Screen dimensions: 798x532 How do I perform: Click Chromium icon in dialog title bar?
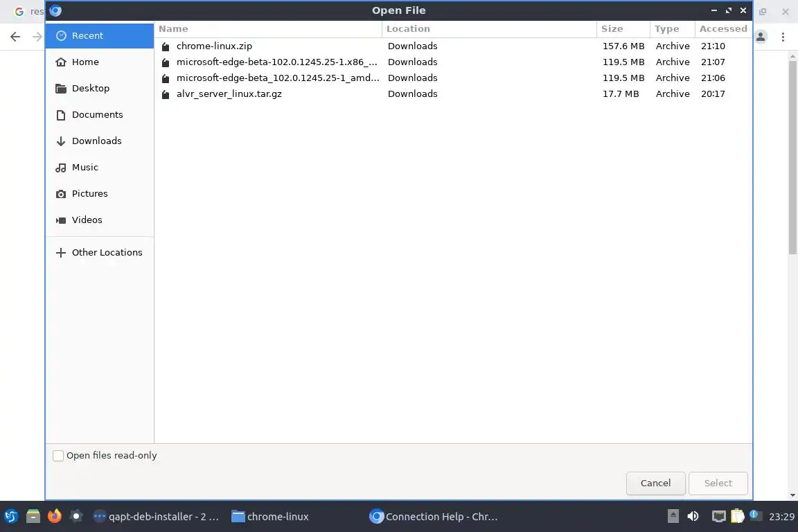(55, 10)
